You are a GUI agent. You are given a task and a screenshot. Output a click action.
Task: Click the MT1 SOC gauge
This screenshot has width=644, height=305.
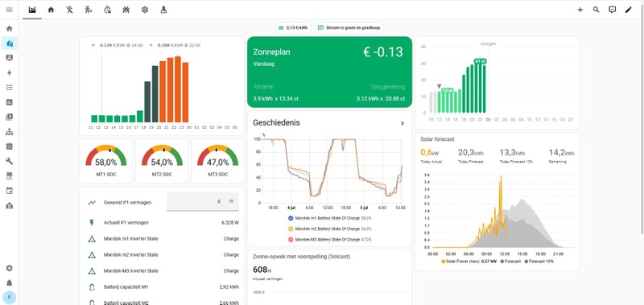[106, 161]
